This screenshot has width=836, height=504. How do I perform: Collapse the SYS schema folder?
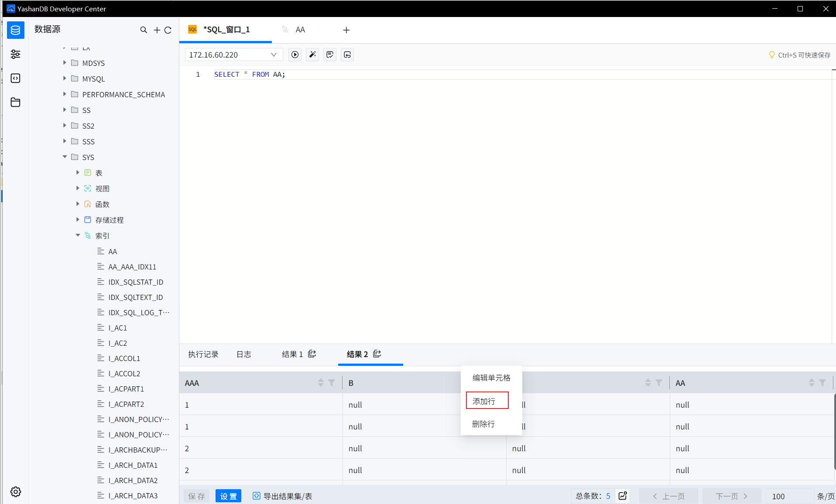coord(65,157)
